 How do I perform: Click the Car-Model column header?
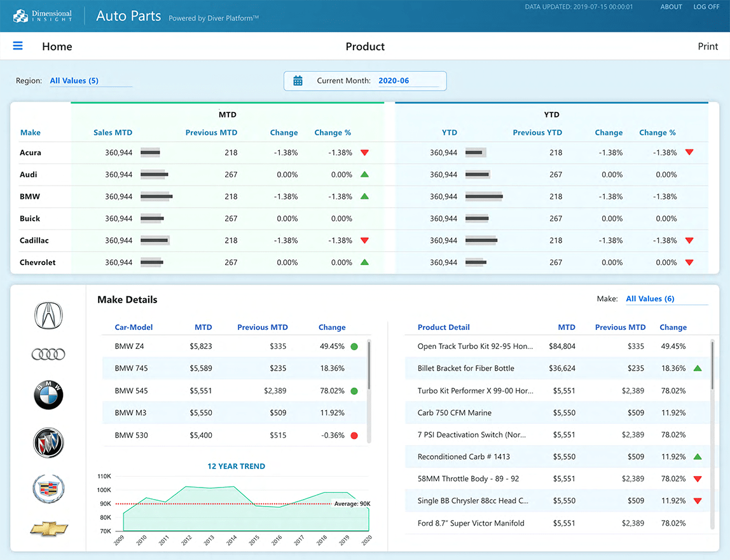(134, 327)
